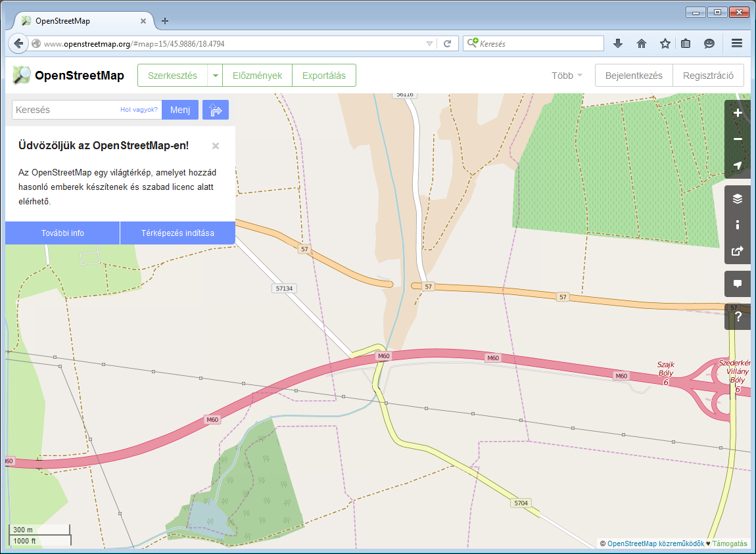
Task: Click the Szerkesztés edit button
Action: click(x=173, y=76)
